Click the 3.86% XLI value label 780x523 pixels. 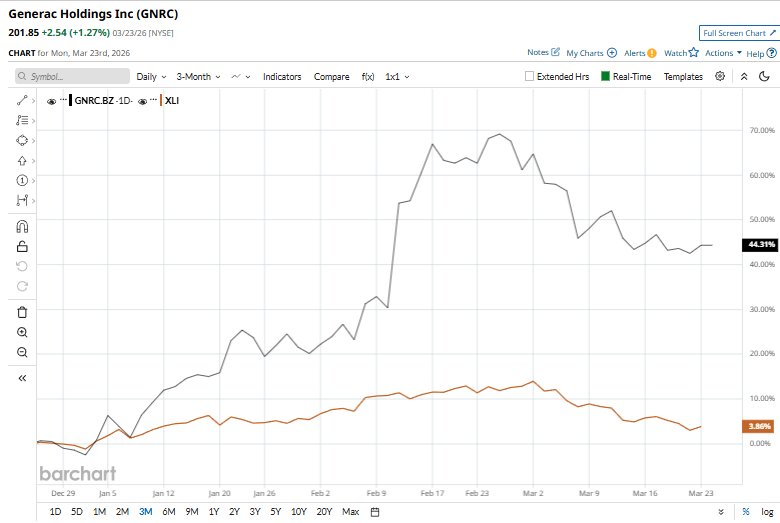click(759, 426)
